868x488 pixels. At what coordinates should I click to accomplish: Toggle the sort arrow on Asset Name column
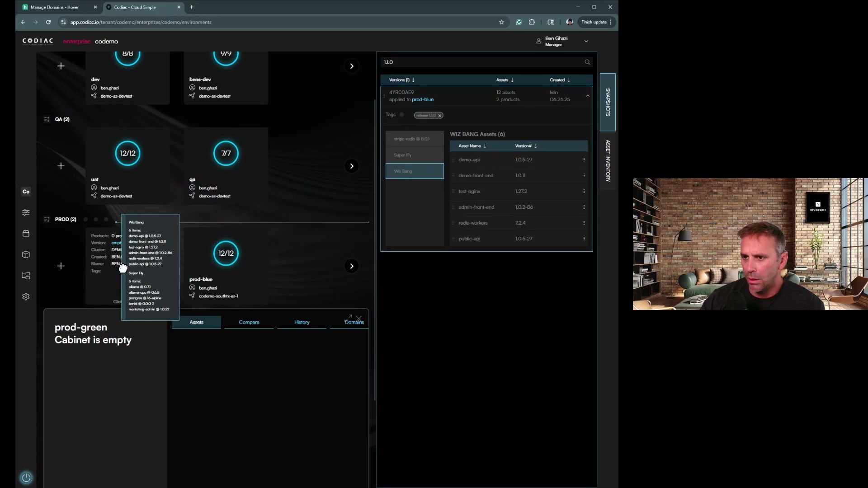pyautogui.click(x=485, y=146)
